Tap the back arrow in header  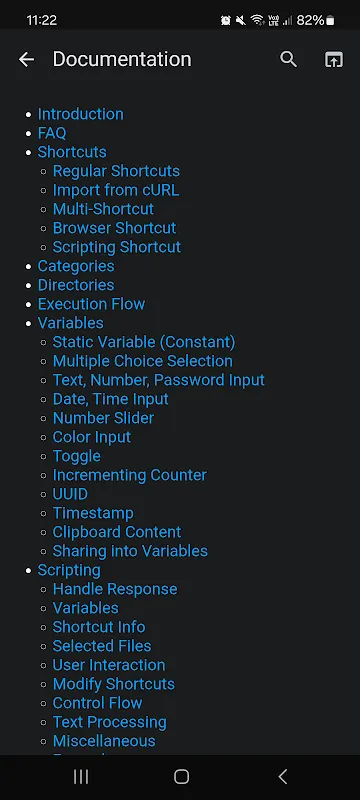pyautogui.click(x=27, y=60)
